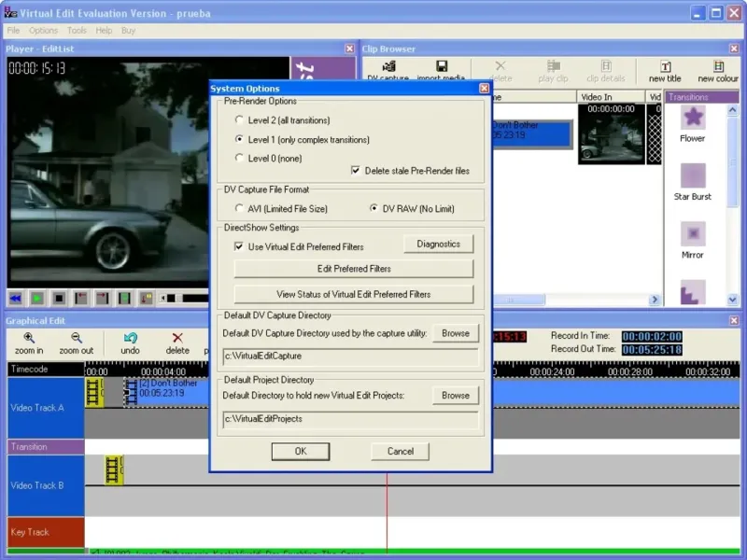Viewport: 747px width, 560px height.
Task: Click the DV capture camera icon
Action: coord(388,67)
